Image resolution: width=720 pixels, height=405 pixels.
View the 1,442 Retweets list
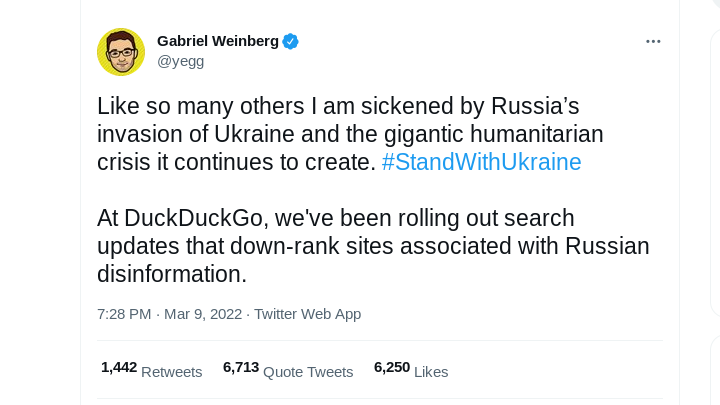(x=151, y=370)
